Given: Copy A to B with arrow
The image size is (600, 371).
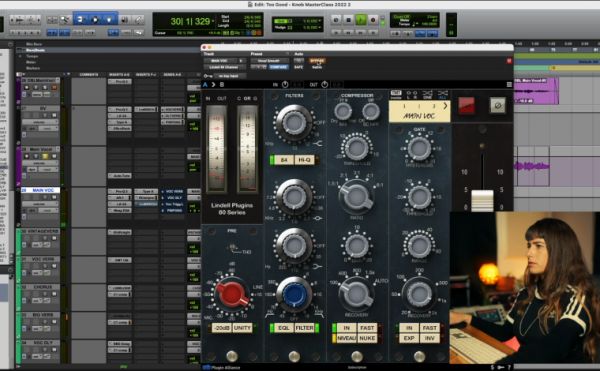Looking at the screenshot, I should 214,85.
